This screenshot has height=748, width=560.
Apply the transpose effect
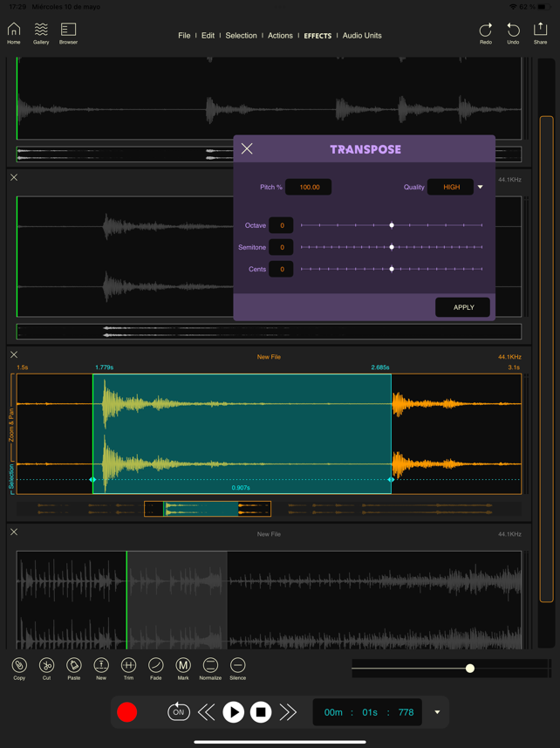463,307
